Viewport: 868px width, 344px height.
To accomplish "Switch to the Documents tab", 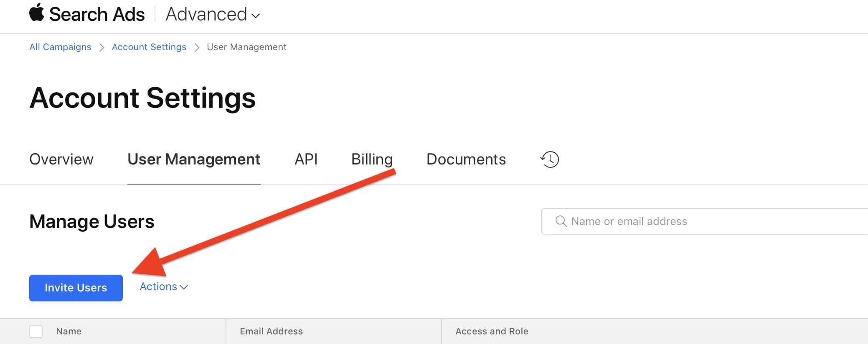I will point(466,159).
